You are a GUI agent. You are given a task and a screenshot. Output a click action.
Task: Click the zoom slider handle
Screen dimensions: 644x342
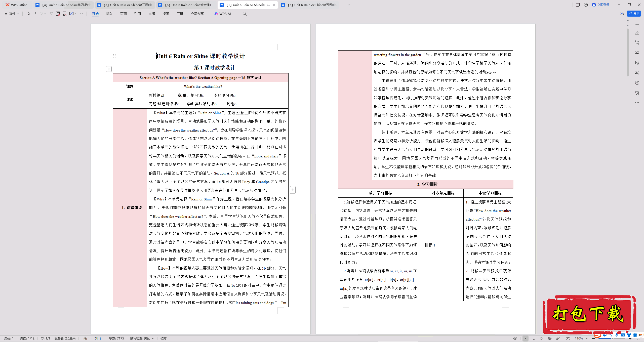tap(612, 338)
